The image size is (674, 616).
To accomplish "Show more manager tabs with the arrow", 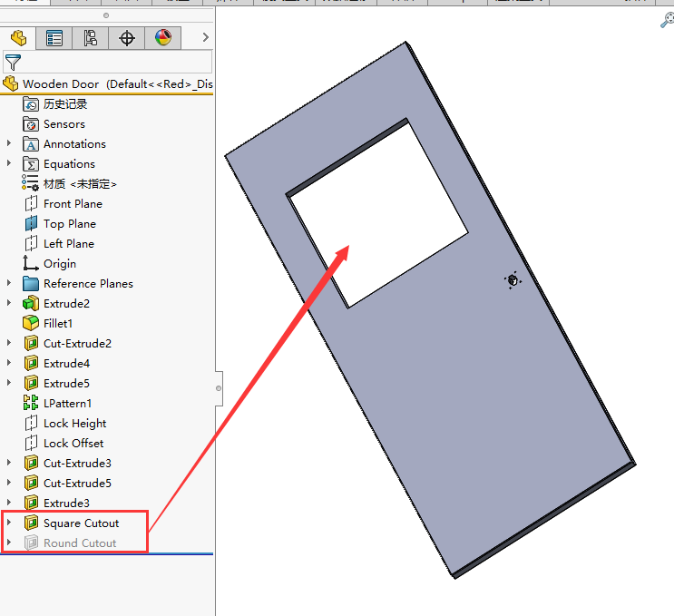I will point(205,37).
